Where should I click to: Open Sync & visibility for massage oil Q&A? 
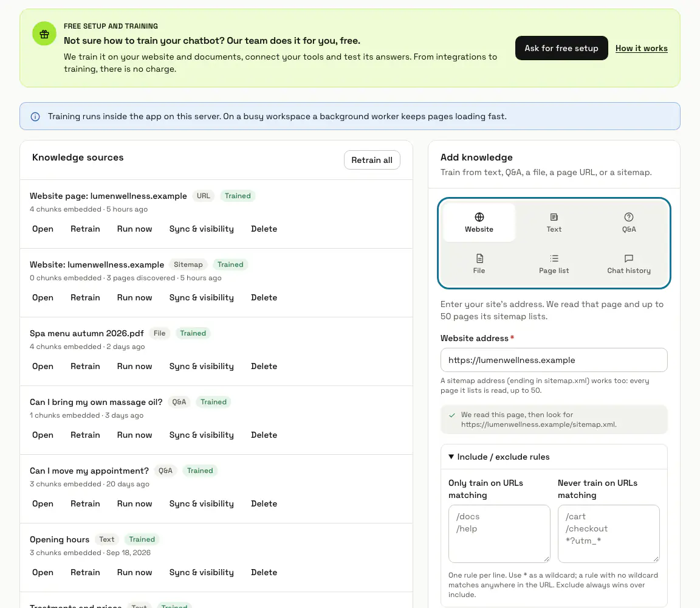tap(201, 435)
